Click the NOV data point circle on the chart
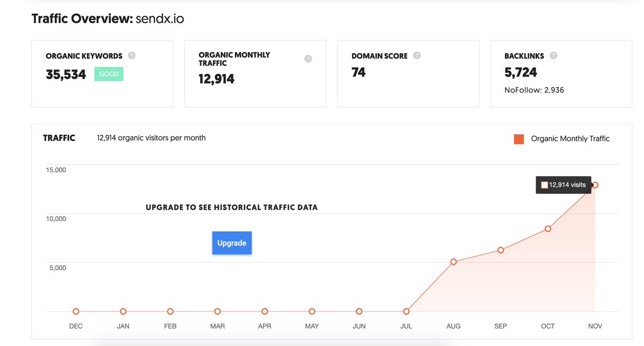Image resolution: width=644 pixels, height=346 pixels. [595, 185]
